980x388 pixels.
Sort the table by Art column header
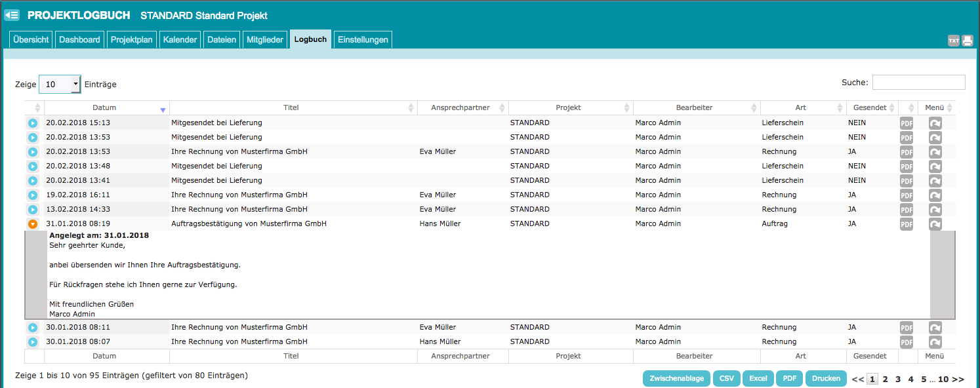(800, 107)
